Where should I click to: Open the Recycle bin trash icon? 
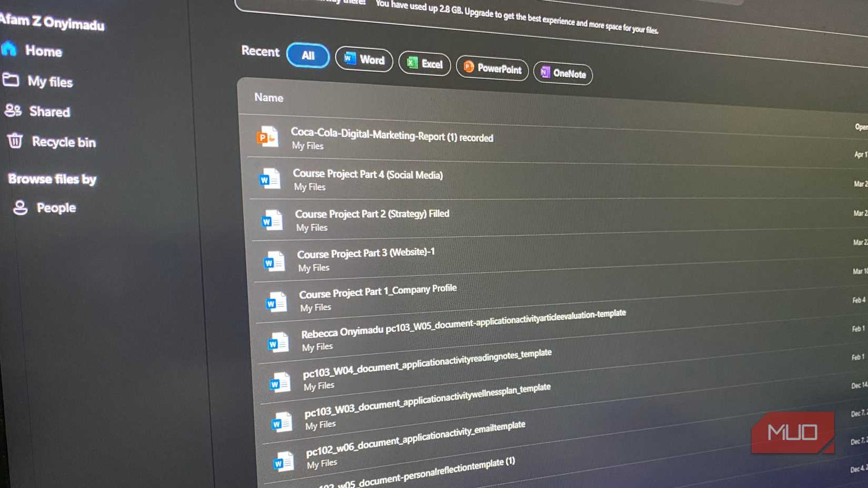click(15, 141)
